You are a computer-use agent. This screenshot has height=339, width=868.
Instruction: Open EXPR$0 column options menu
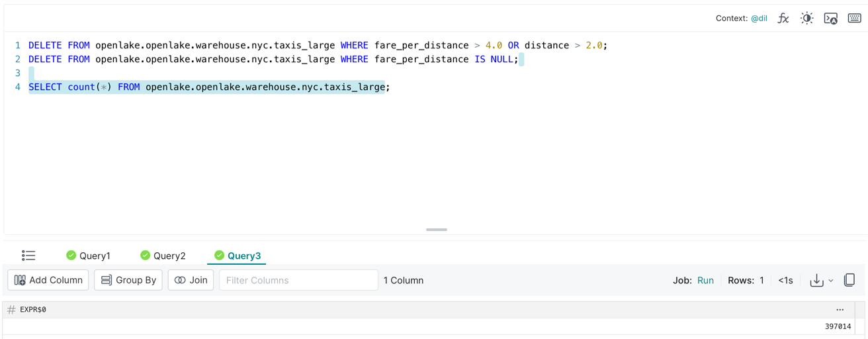tap(840, 310)
